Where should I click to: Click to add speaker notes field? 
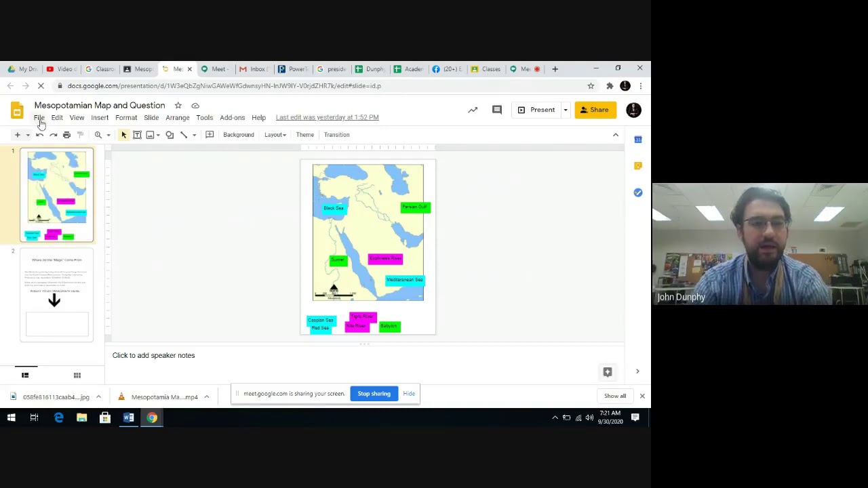366,355
